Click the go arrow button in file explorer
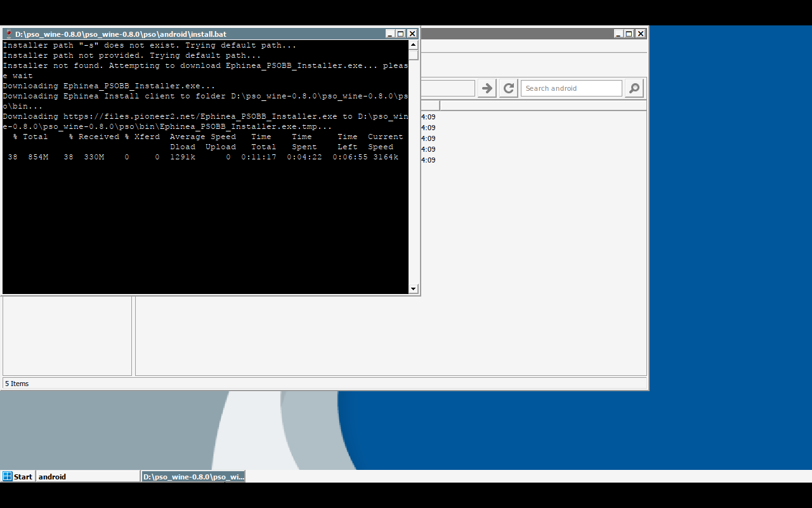The width and height of the screenshot is (812, 508). (x=487, y=88)
